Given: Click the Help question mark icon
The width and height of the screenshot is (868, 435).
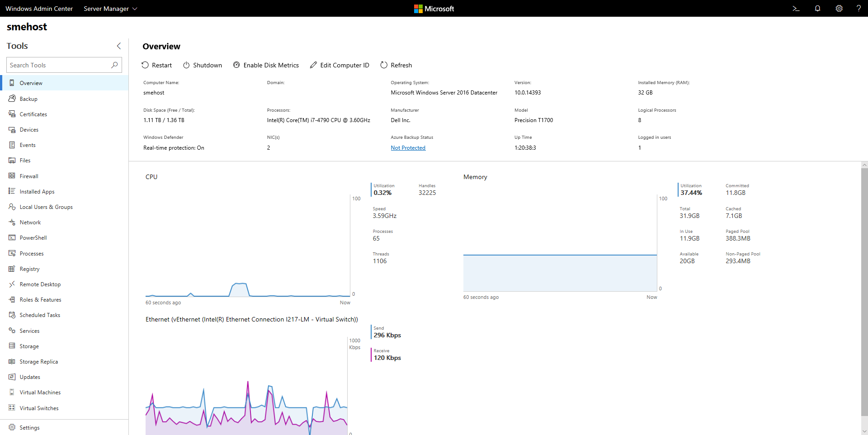Looking at the screenshot, I should pyautogui.click(x=859, y=9).
